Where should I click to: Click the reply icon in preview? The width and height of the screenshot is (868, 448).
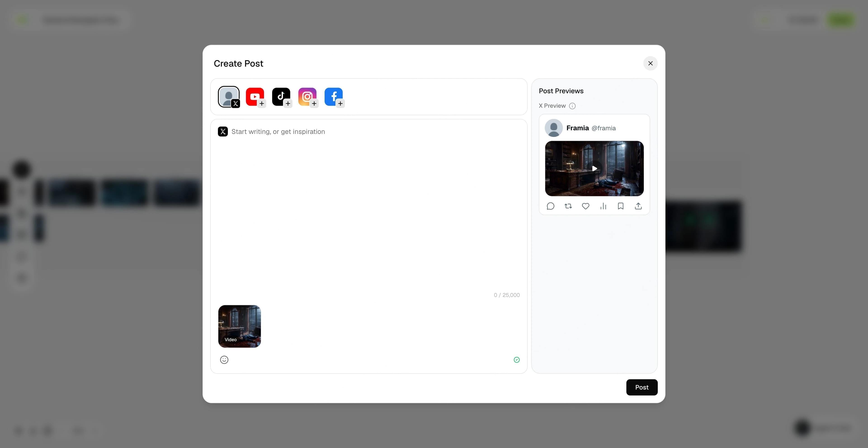(551, 206)
